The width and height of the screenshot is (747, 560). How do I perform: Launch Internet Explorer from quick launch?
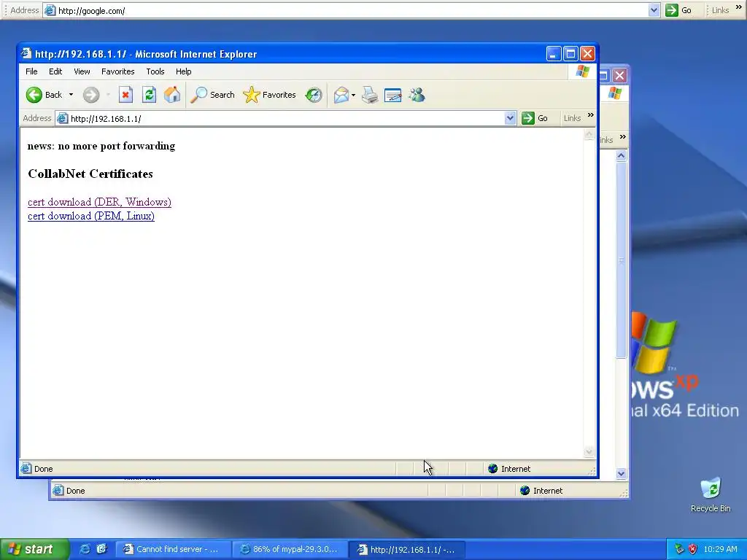click(x=85, y=550)
